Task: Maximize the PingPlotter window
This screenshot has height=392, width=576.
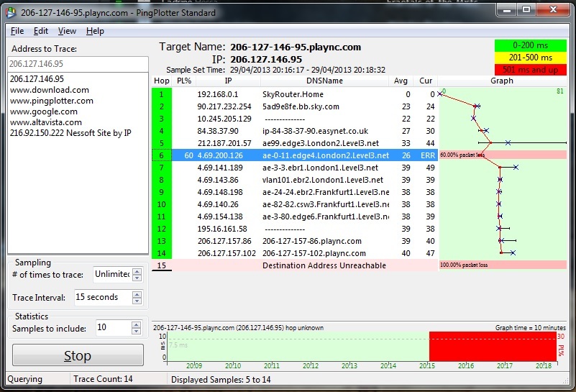Action: pos(526,10)
